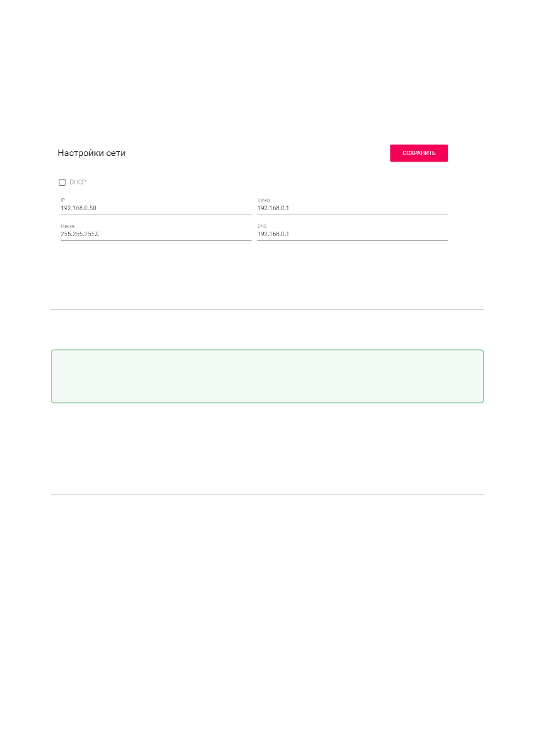This screenshot has height=756, width=535.
Task: Click the underline beneath the IP field
Action: 155,215
